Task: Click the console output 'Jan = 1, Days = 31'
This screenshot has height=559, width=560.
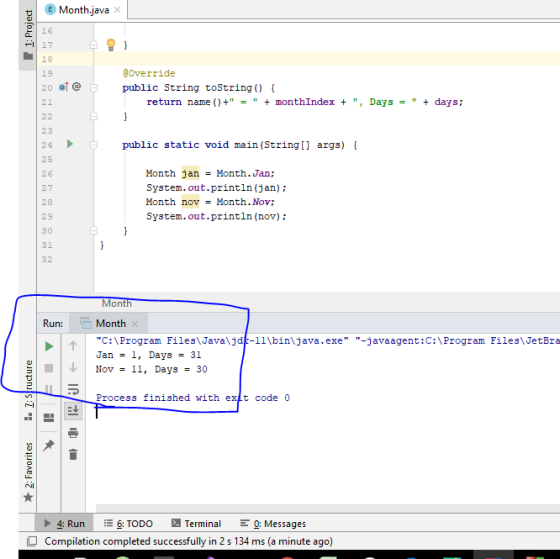Action: [x=149, y=355]
